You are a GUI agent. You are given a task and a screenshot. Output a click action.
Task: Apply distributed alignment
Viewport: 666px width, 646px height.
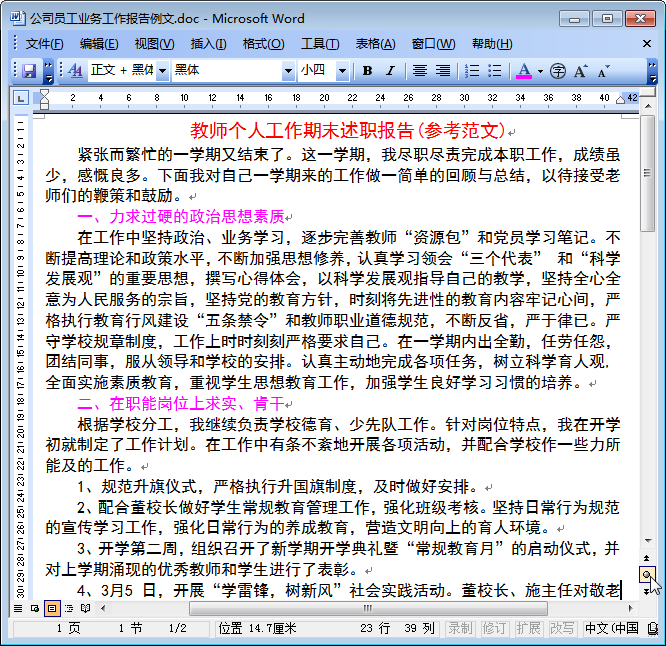coord(443,71)
